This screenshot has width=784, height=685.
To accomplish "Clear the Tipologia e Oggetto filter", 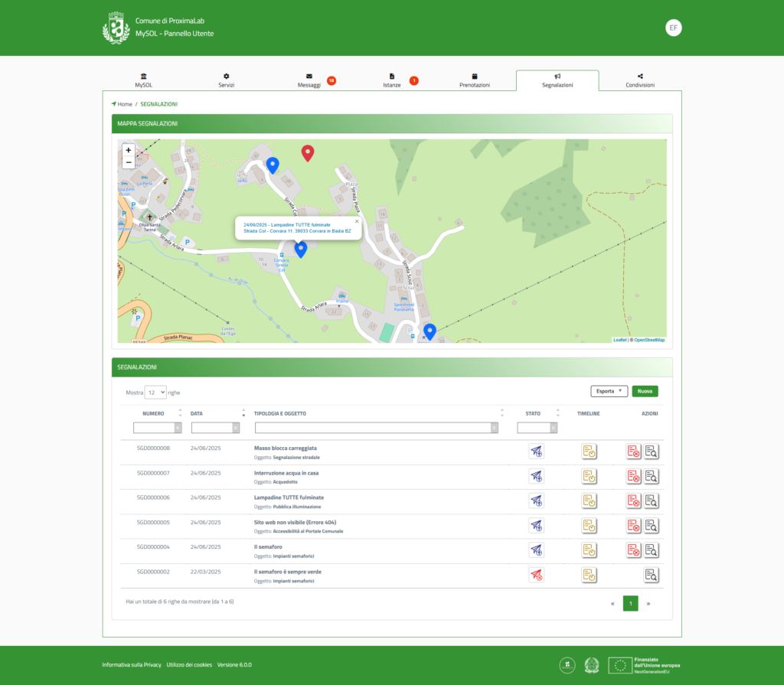I will pyautogui.click(x=494, y=428).
